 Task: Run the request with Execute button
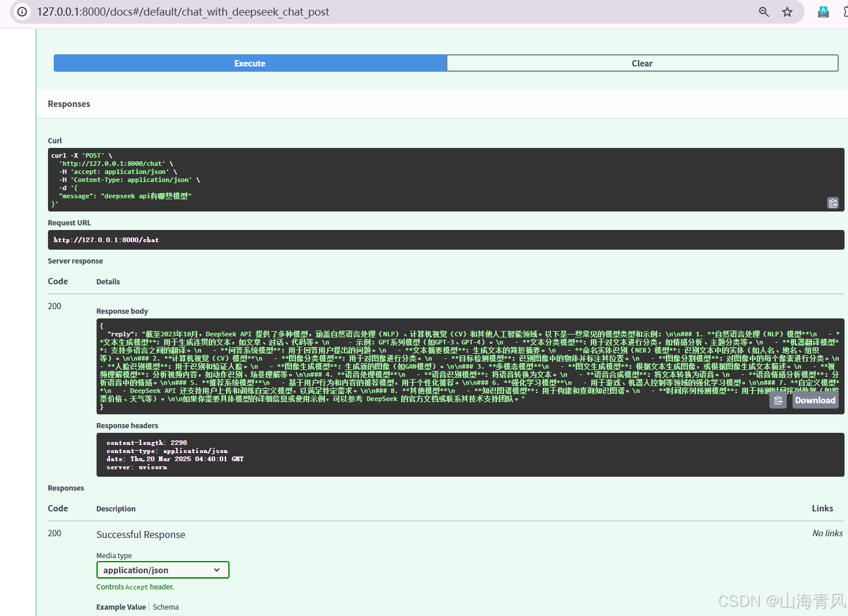pos(250,63)
